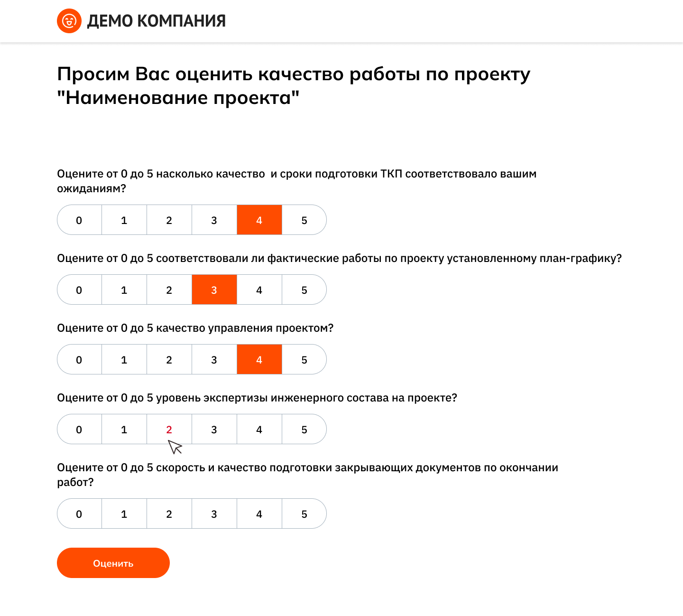Screen dimensions: 683x616
Task: Click the highlighted rating 3 on the план-график scale
Action: click(x=214, y=289)
